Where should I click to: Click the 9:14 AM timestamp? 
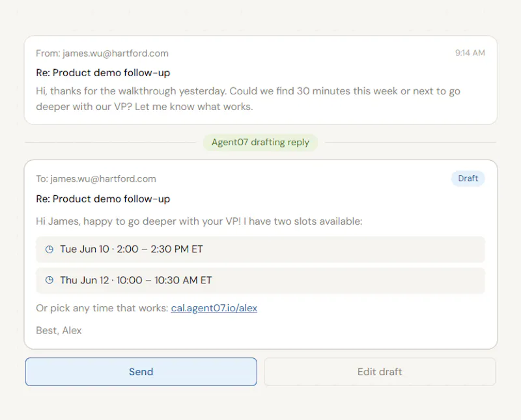470,53
